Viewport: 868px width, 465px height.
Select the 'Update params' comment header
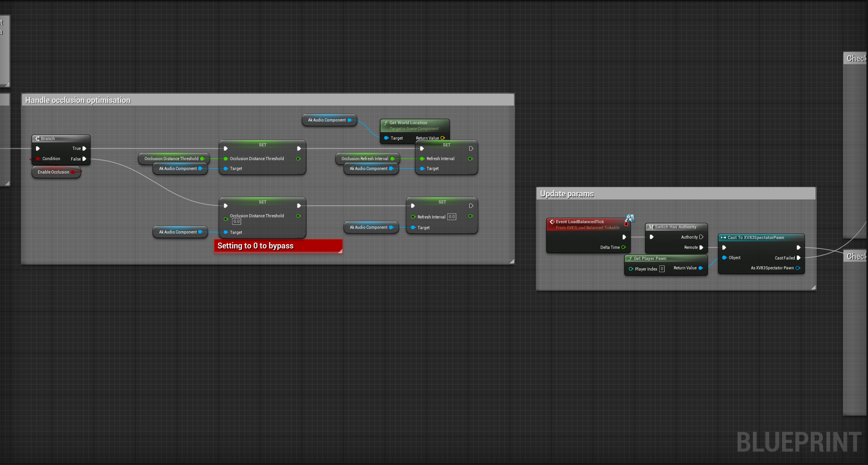[x=676, y=194]
